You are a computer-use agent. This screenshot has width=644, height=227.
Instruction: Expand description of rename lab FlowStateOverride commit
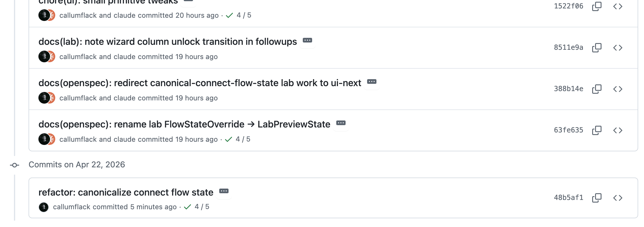click(x=341, y=123)
